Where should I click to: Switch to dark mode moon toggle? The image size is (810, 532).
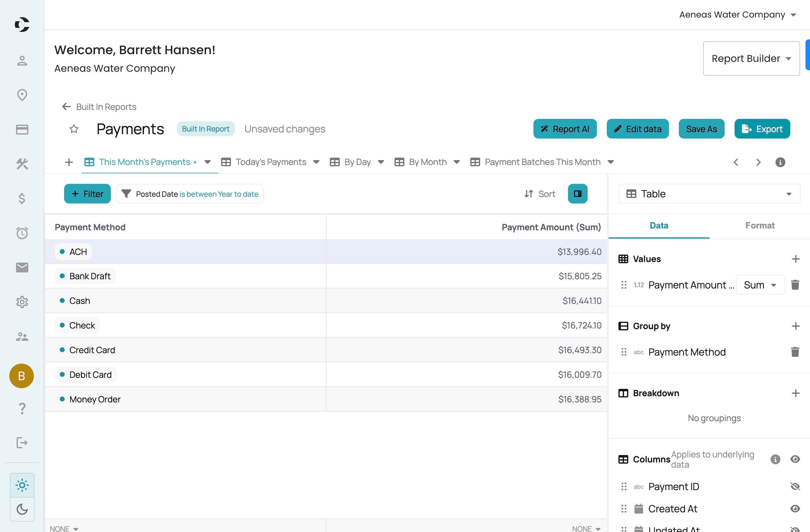pos(22,509)
